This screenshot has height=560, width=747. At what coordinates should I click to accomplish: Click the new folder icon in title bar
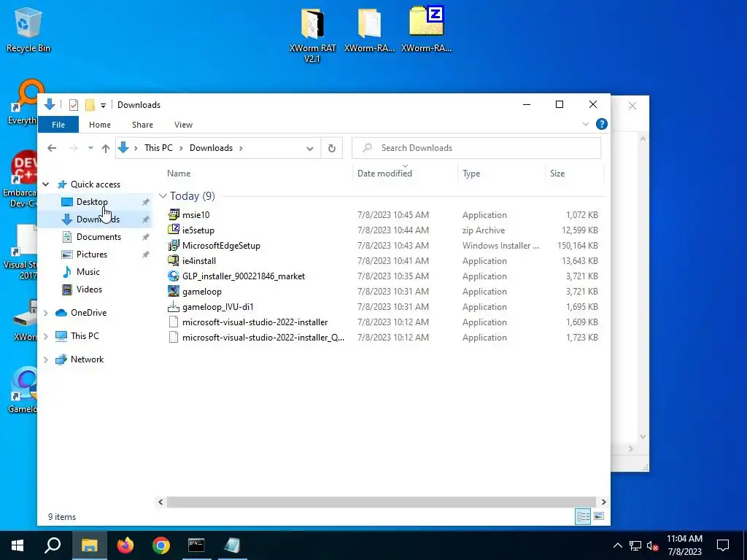(x=90, y=105)
